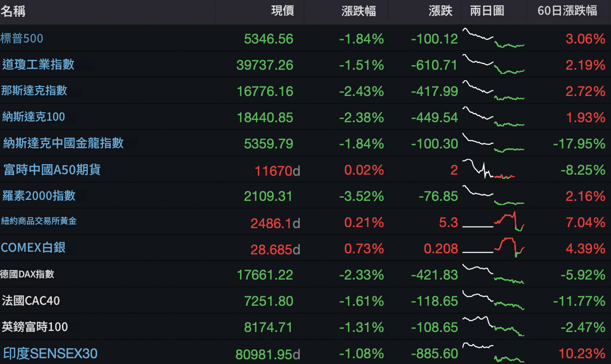Image resolution: width=611 pixels, height=364 pixels.
Task: Click the price 5359.79
Action: click(x=268, y=144)
